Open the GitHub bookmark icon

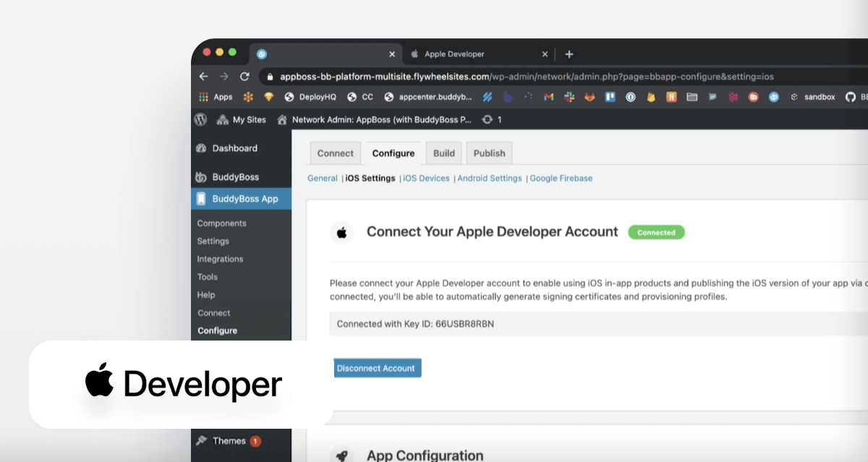click(x=850, y=97)
